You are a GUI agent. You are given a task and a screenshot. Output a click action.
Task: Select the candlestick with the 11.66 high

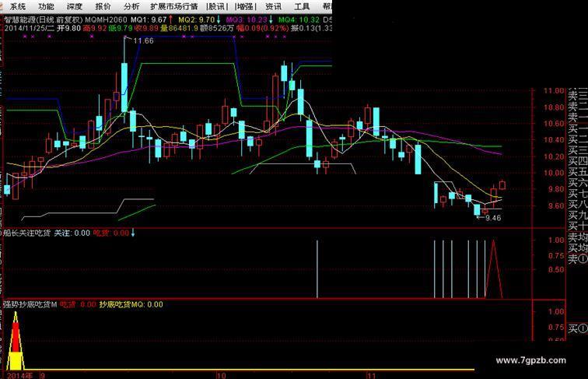click(x=124, y=87)
